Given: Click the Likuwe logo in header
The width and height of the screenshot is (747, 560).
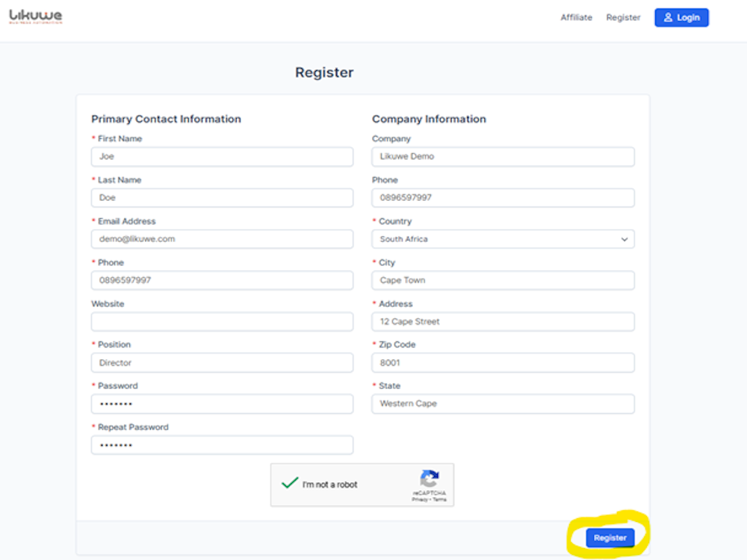Looking at the screenshot, I should 35,17.
